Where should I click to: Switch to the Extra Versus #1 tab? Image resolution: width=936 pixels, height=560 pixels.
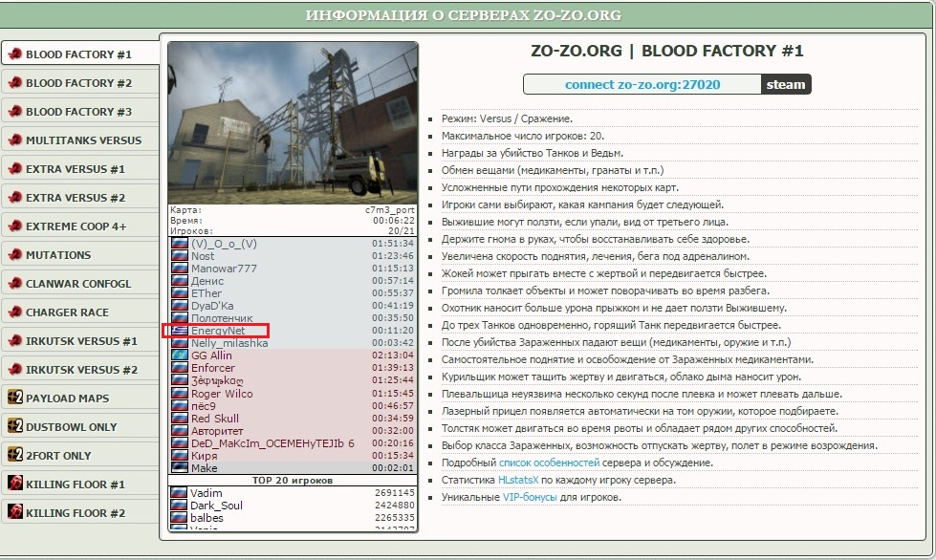click(x=76, y=169)
